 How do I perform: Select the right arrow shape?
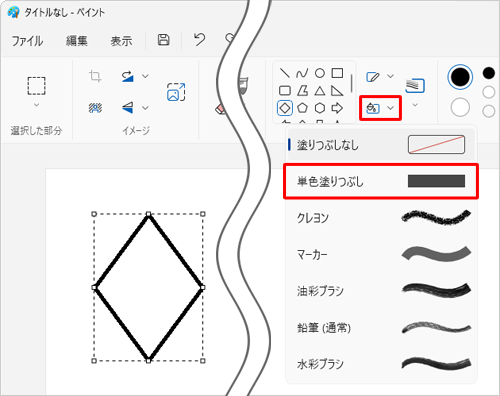tap(337, 108)
